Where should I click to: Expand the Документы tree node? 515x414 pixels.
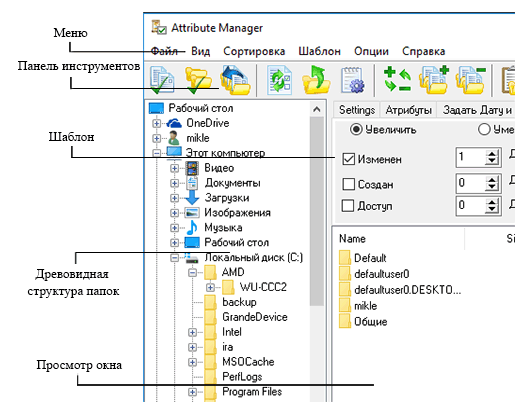pos(174,183)
